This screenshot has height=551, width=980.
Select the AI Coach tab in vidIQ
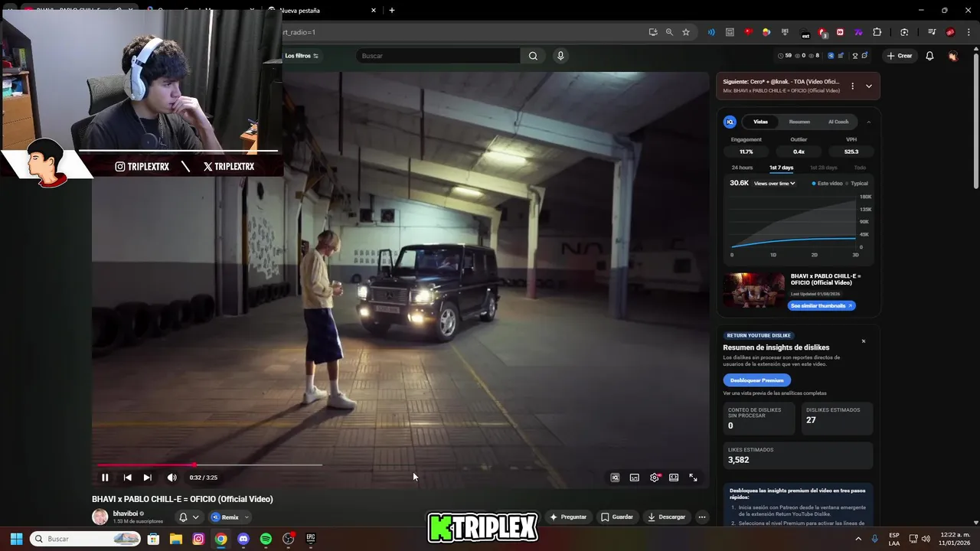pyautogui.click(x=838, y=122)
